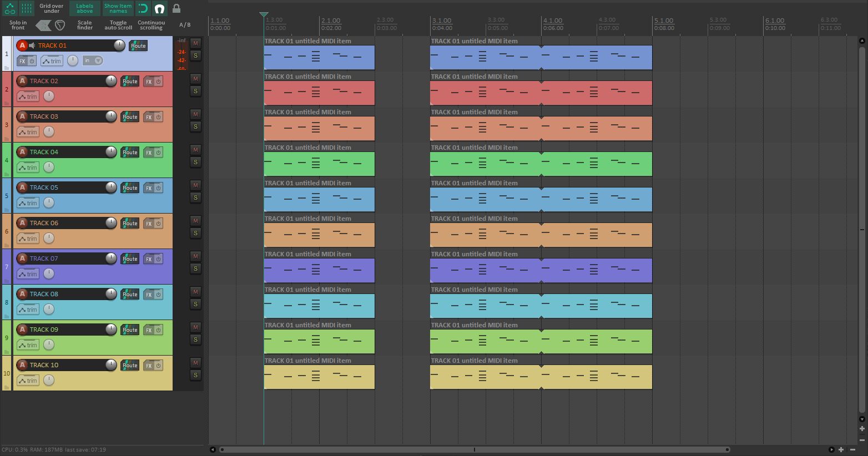Toggle the magnet snap icon
Viewport: 868px width, 456px height.
pyautogui.click(x=159, y=8)
